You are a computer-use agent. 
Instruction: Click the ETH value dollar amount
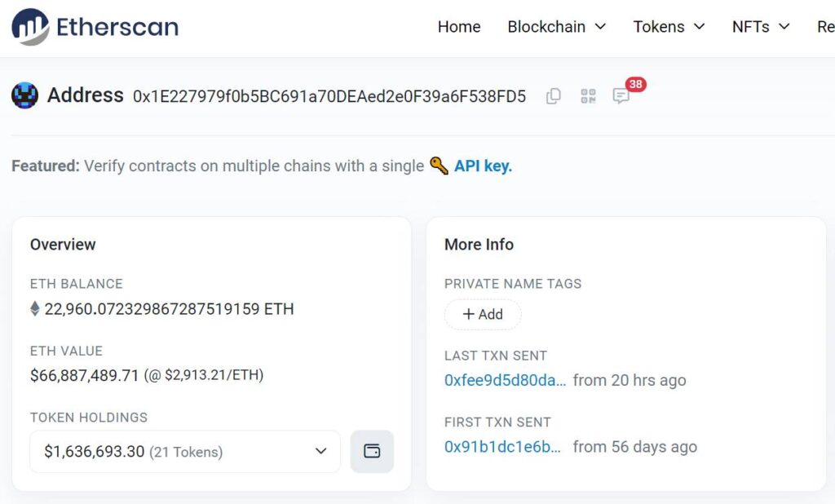[85, 375]
